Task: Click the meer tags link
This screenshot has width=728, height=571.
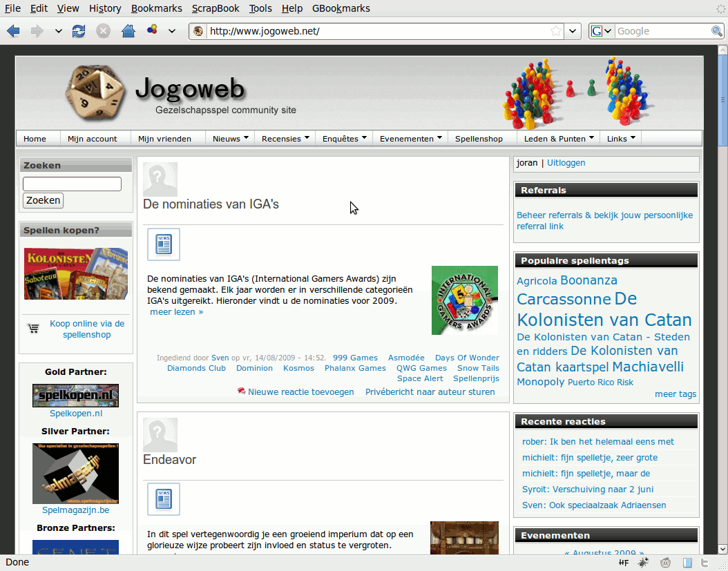Action: [x=676, y=394]
